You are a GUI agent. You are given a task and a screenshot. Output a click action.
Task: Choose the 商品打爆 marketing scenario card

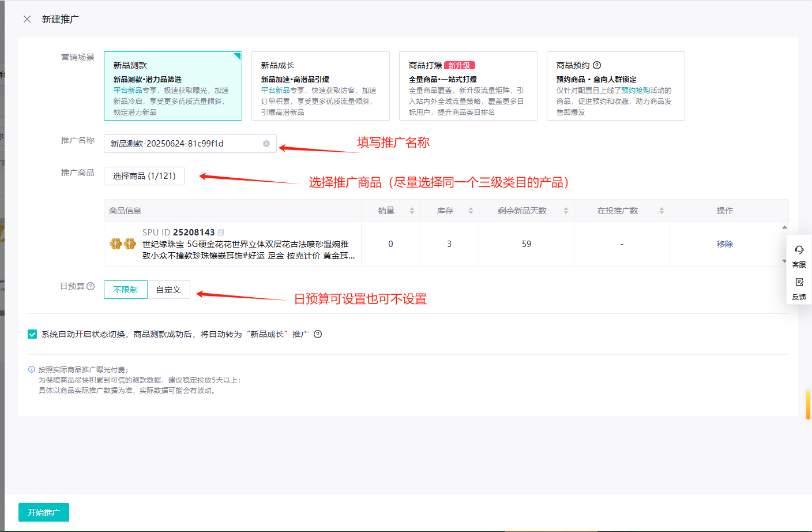click(468, 86)
